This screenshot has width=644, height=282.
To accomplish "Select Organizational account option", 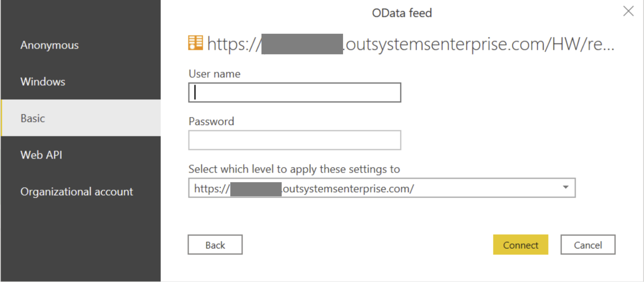I will [77, 192].
